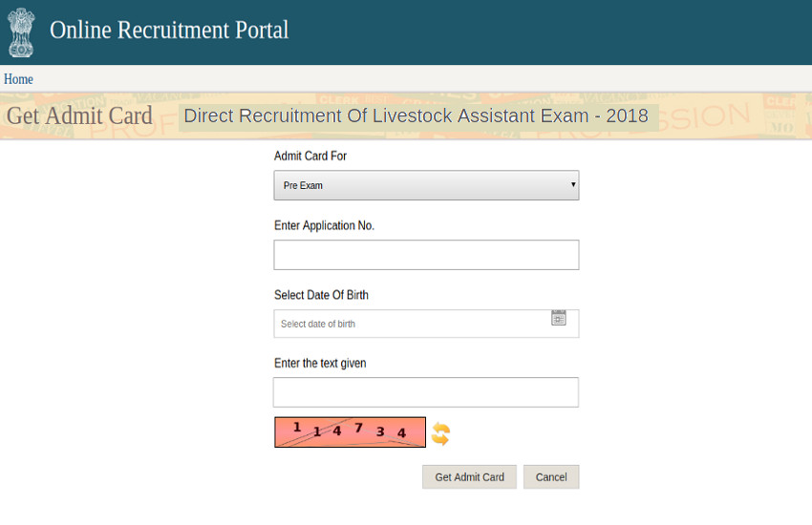Click the national emblem logo
Image resolution: width=812 pixels, height=525 pixels.
(x=20, y=32)
